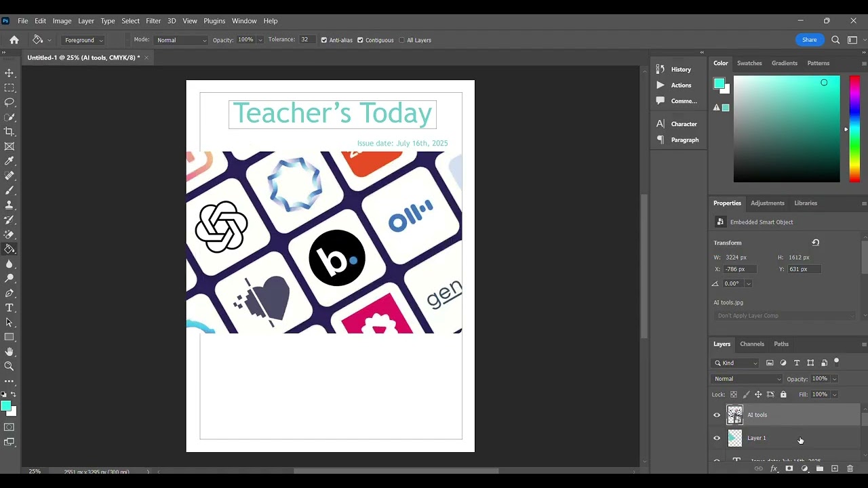Switch to the Swatches tab

(x=749, y=63)
